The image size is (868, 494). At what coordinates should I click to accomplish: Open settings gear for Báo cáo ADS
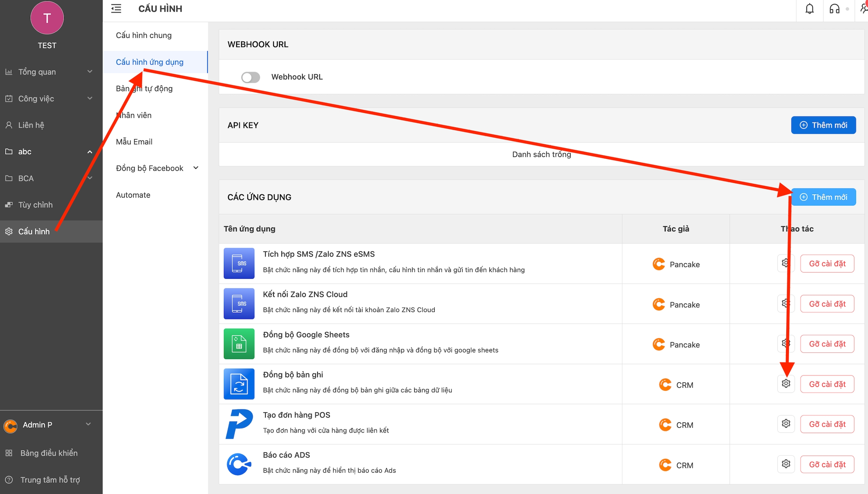pyautogui.click(x=785, y=464)
